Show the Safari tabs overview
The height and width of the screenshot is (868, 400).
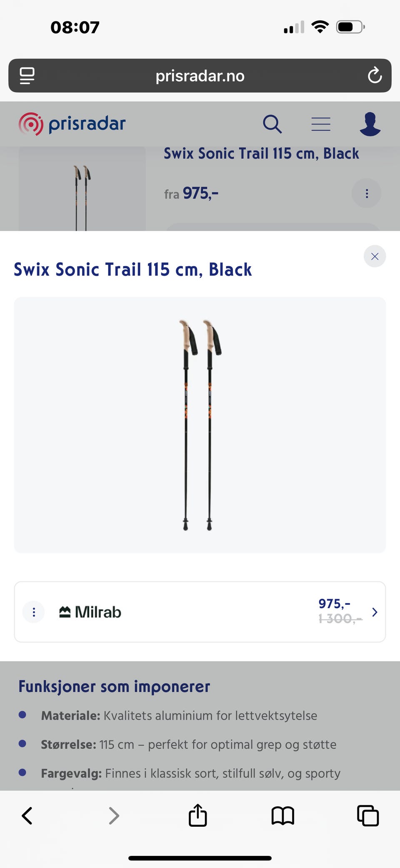pos(368,816)
